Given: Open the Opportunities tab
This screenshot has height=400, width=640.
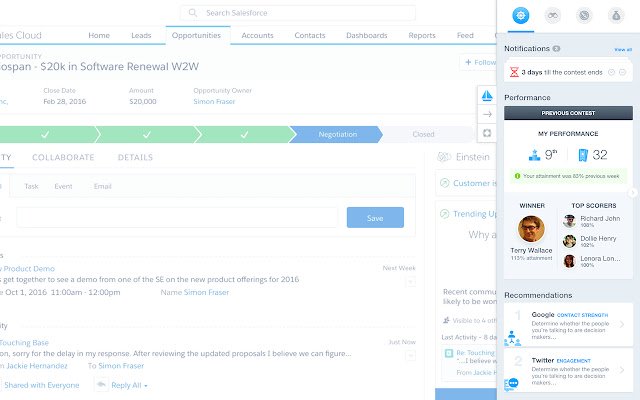Looking at the screenshot, I should coord(196,36).
